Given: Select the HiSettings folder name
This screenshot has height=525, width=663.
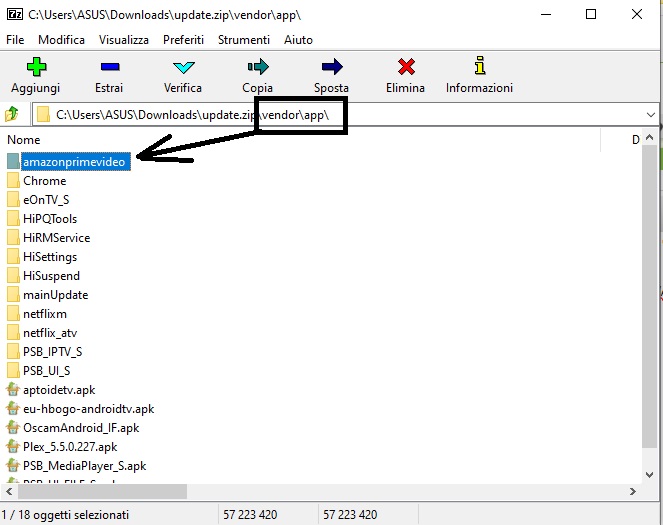Looking at the screenshot, I should coord(50,257).
